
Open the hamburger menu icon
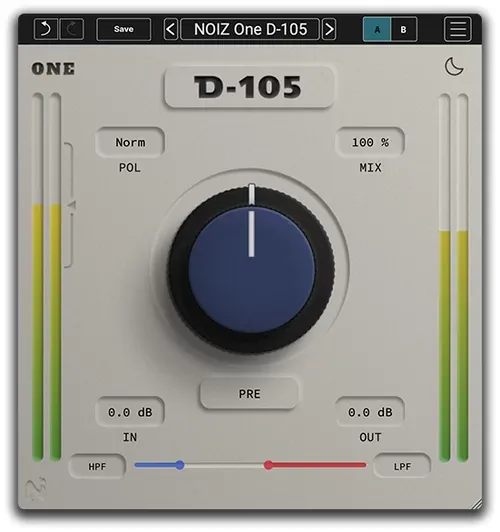point(458,30)
